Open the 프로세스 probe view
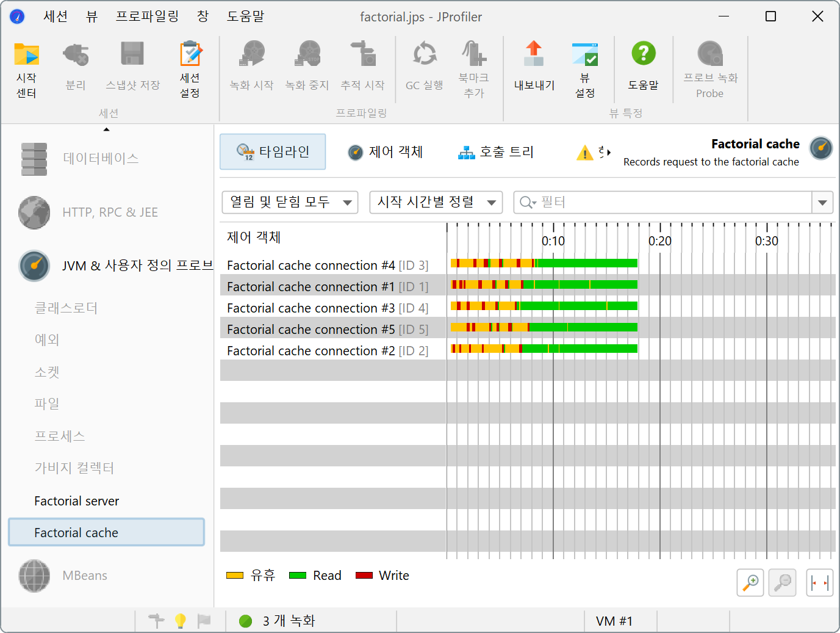The image size is (840, 633). point(60,436)
